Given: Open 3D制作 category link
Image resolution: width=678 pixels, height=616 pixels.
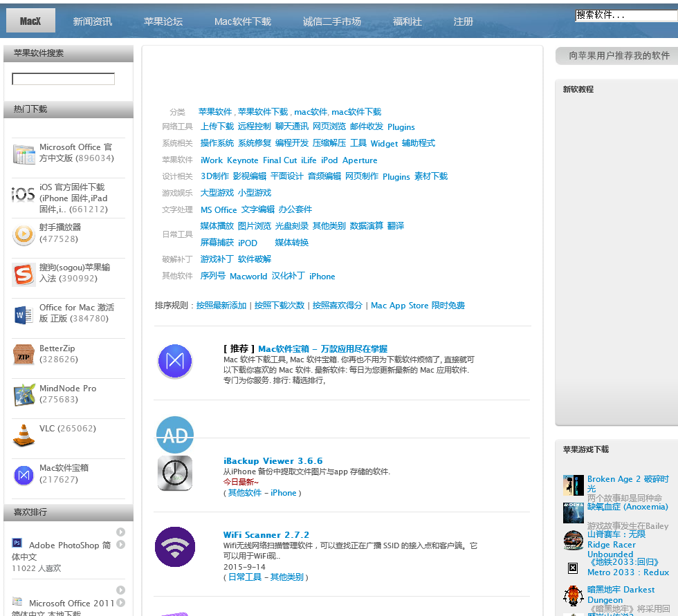Looking at the screenshot, I should 215,176.
